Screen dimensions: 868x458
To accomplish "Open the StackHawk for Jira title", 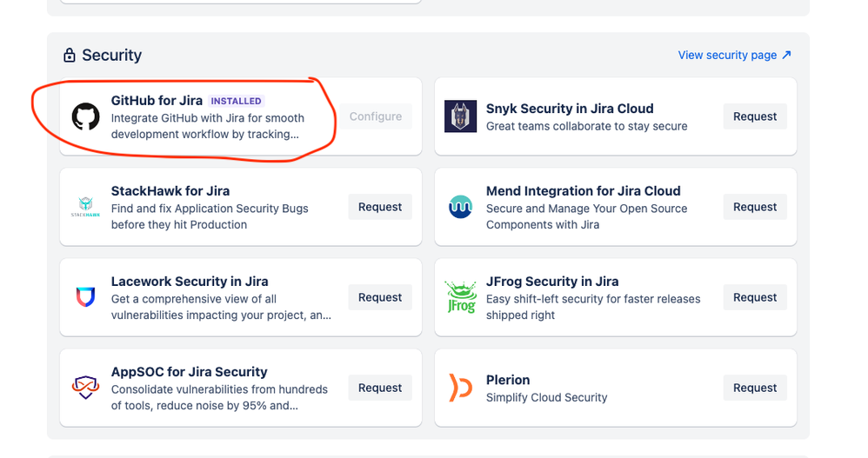I will coord(170,191).
